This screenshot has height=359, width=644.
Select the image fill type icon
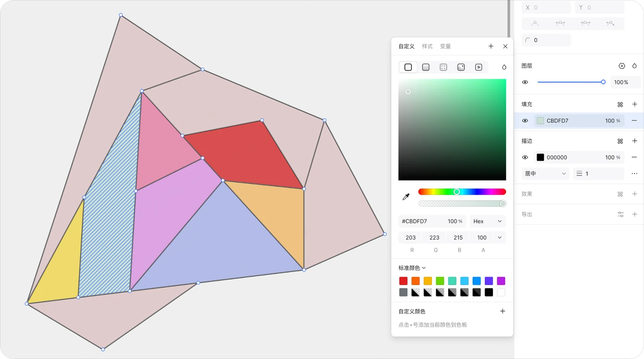click(x=461, y=67)
